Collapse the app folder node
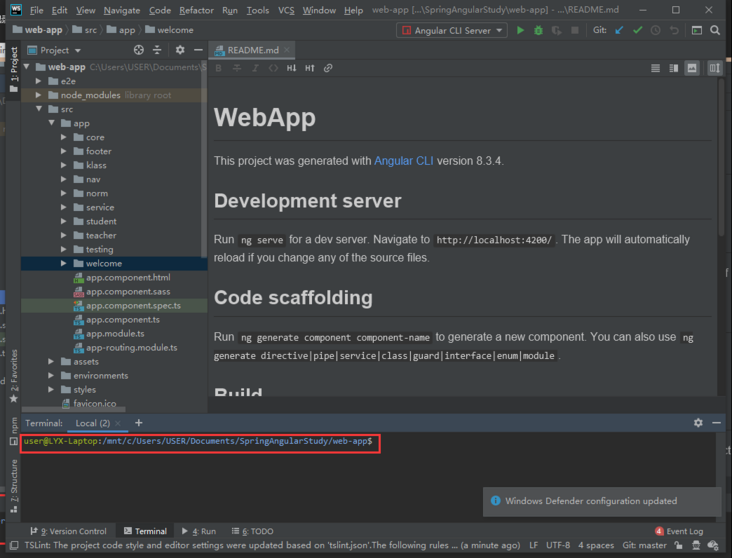The height and width of the screenshot is (558, 732). 52,124
